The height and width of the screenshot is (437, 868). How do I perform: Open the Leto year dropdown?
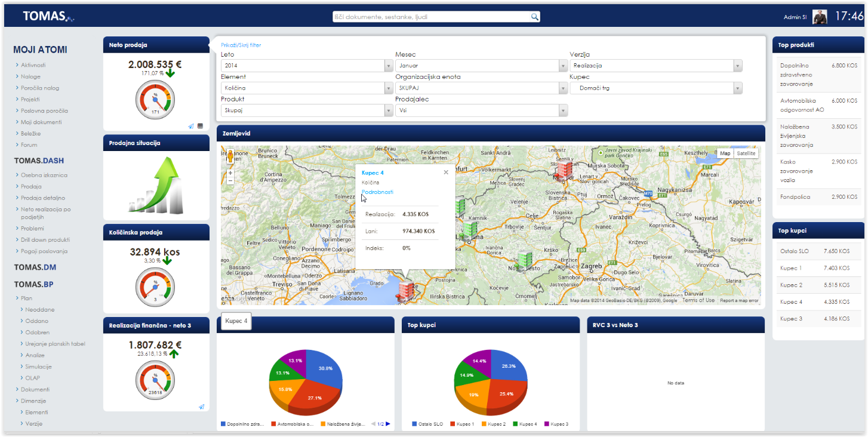tap(389, 66)
